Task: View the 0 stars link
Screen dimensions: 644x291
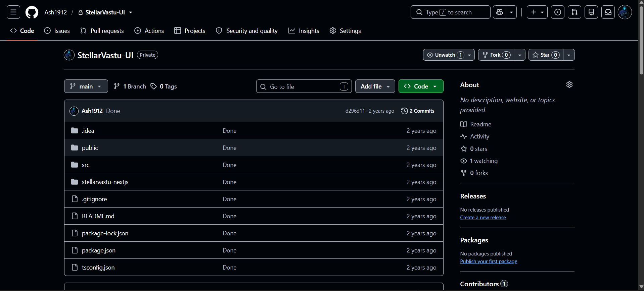Action: 474,149
